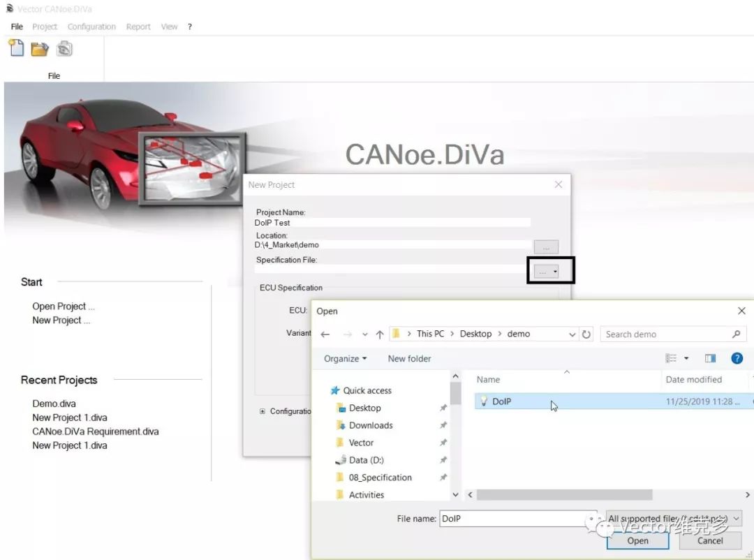Toggle the preview pane icon

point(710,358)
